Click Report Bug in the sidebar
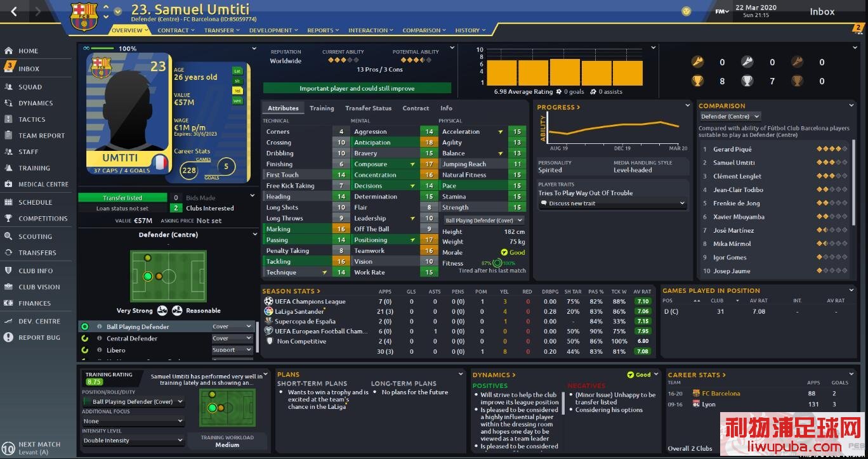 (x=39, y=337)
